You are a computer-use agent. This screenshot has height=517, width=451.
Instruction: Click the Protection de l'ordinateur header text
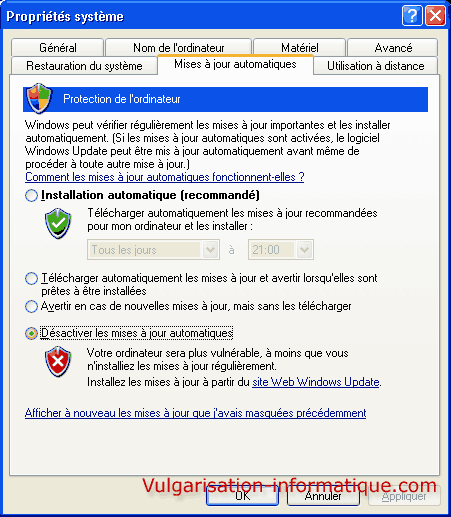(122, 99)
